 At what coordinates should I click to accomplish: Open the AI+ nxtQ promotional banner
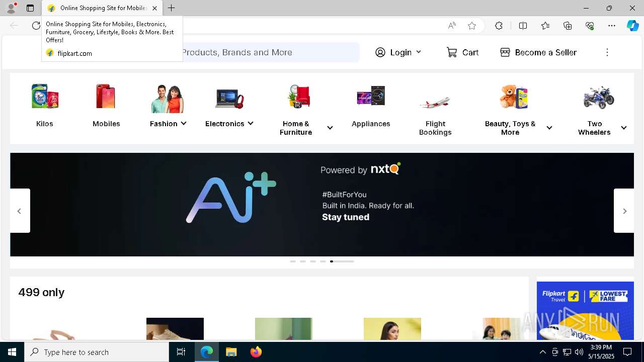point(322,205)
